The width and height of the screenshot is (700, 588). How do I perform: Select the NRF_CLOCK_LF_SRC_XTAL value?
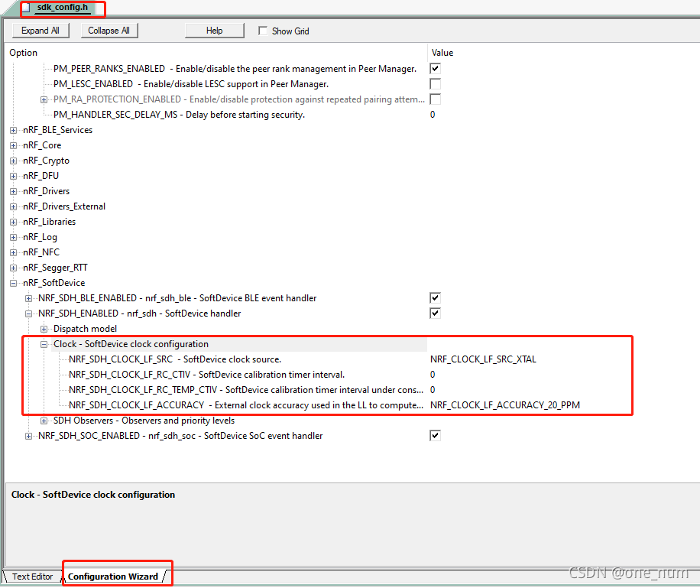coord(483,359)
